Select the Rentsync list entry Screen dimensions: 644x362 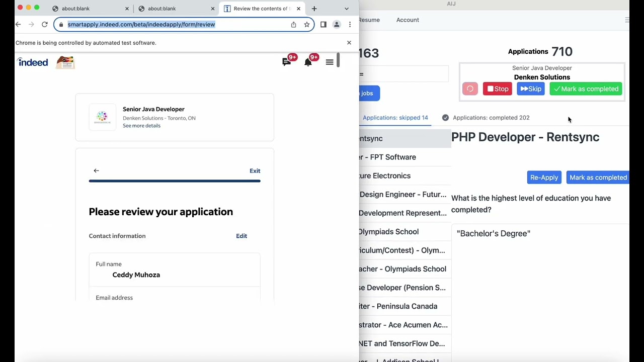(405, 138)
